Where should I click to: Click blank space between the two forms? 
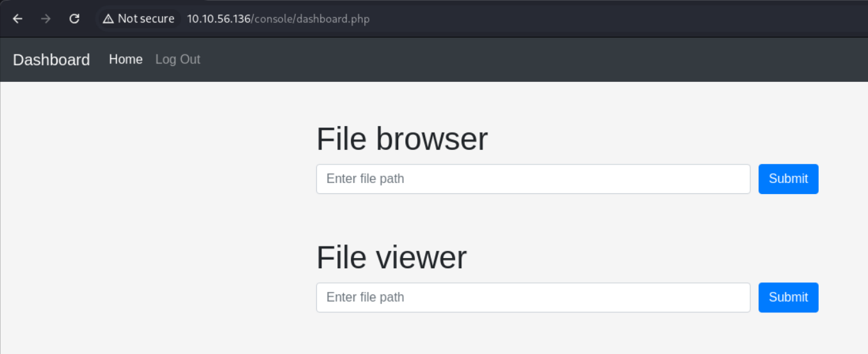(x=567, y=218)
